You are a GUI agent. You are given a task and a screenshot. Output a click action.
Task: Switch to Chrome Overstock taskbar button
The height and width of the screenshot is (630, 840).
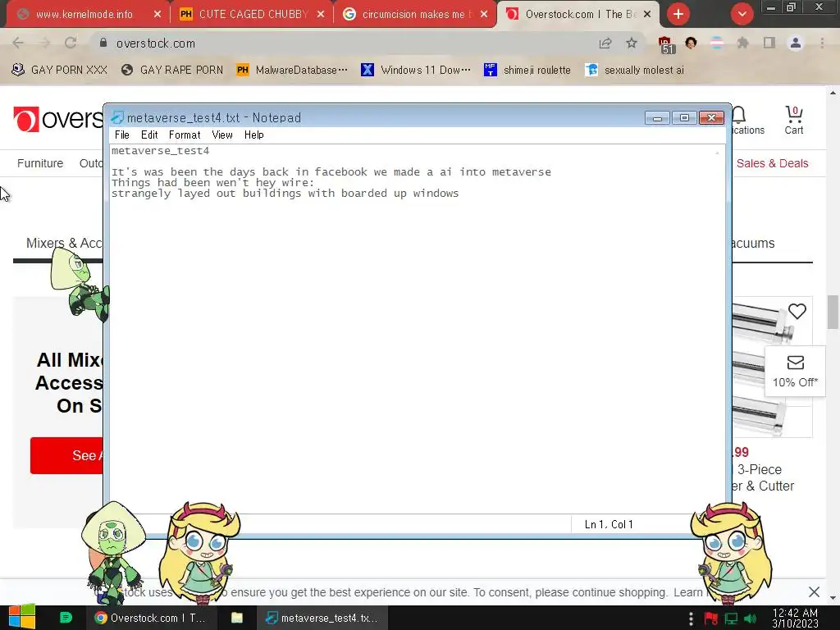coord(151,618)
